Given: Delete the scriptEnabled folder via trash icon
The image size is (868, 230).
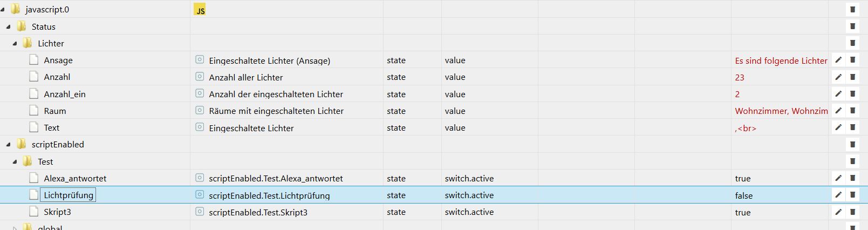Looking at the screenshot, I should [x=852, y=145].
